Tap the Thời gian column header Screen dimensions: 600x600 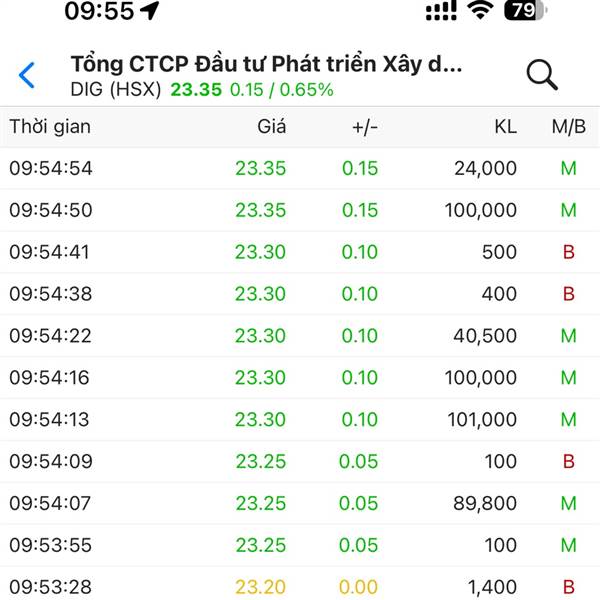coord(50,127)
